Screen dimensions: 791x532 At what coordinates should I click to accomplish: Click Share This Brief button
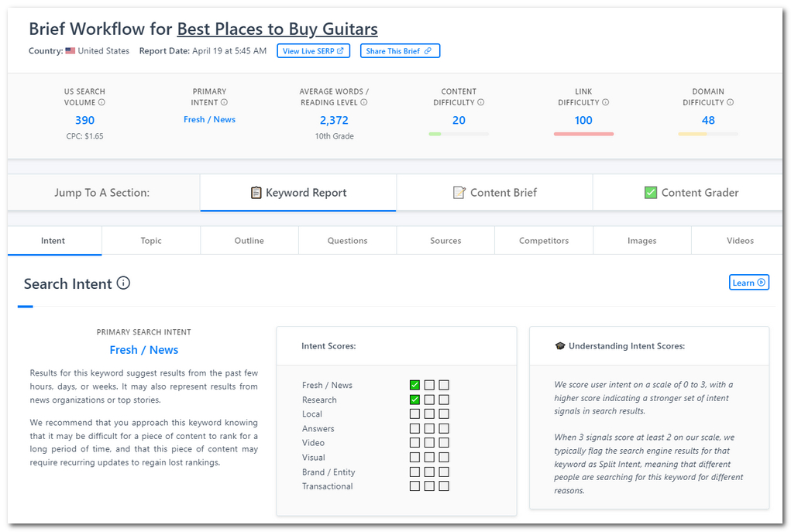[x=400, y=51]
